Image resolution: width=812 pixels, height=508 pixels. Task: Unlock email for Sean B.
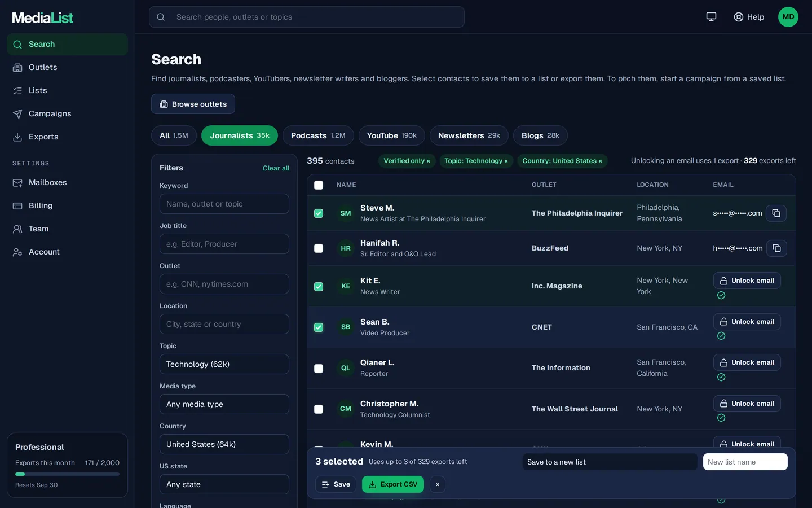click(747, 322)
